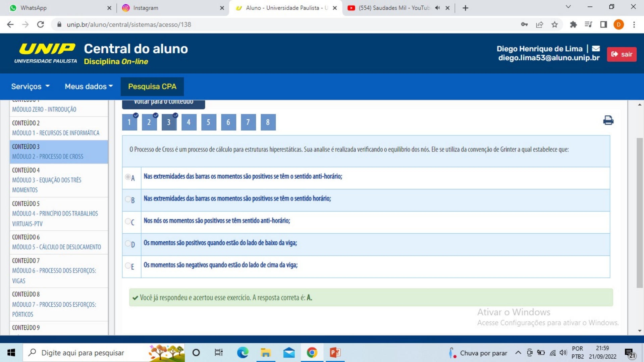Image resolution: width=644 pixels, height=362 pixels.
Task: Open Módulo 3 - Equação dos Três Momentos
Action: point(47,180)
